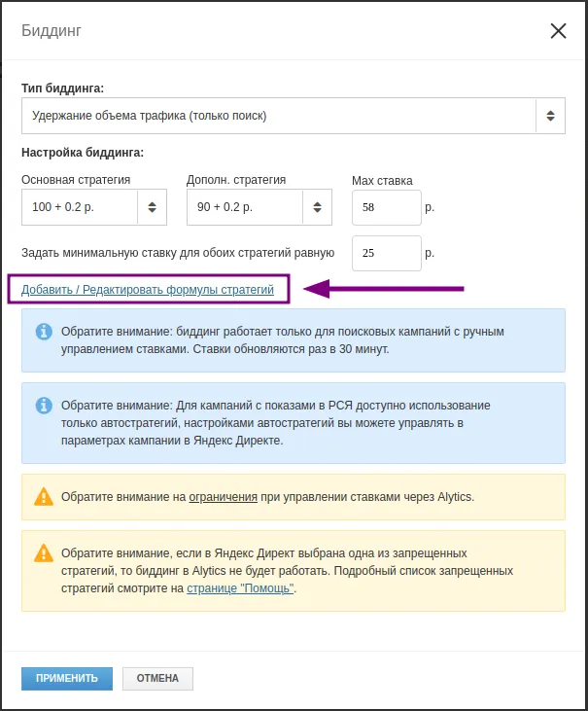Focus the minimum bid input showing 25
This screenshot has height=711, width=588.
tap(387, 254)
